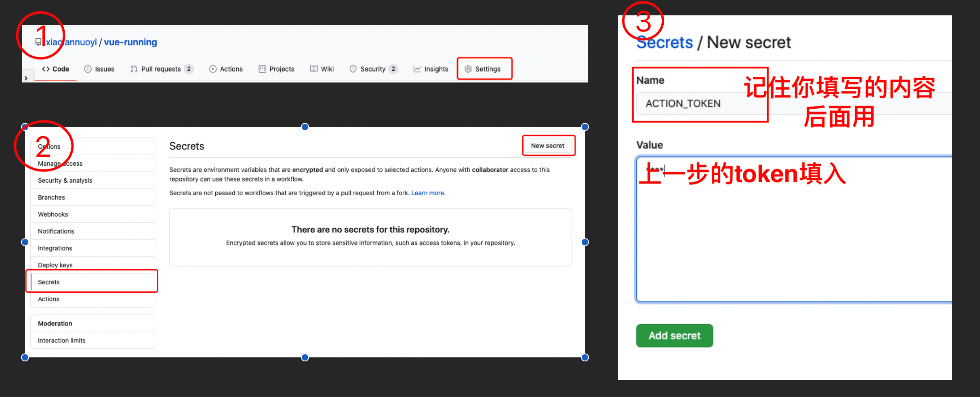Click the green Add secret button
This screenshot has width=980, height=397.
click(x=675, y=336)
